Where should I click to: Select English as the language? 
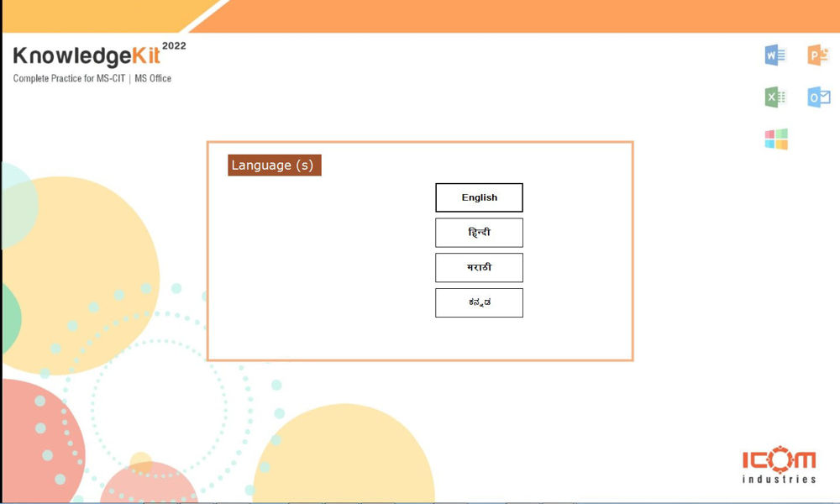(x=479, y=197)
